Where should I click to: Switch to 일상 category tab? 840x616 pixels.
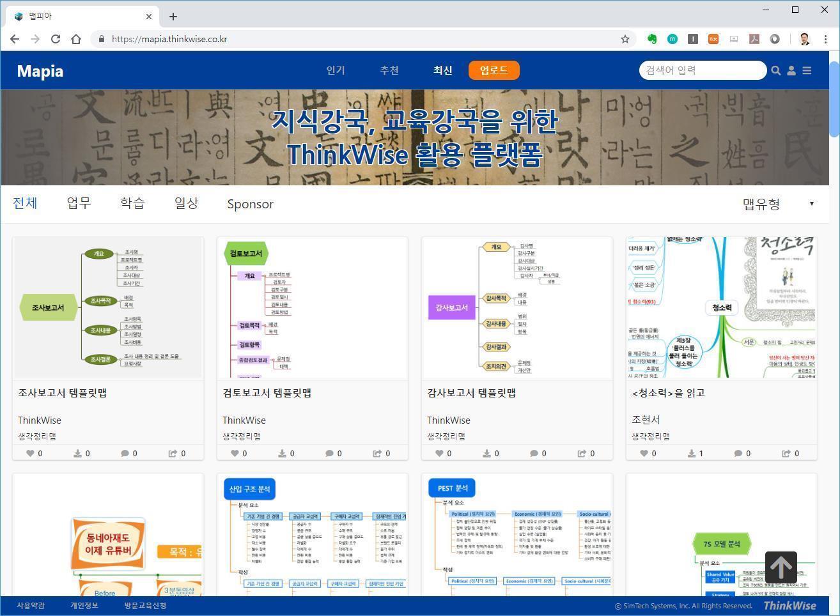pyautogui.click(x=186, y=203)
